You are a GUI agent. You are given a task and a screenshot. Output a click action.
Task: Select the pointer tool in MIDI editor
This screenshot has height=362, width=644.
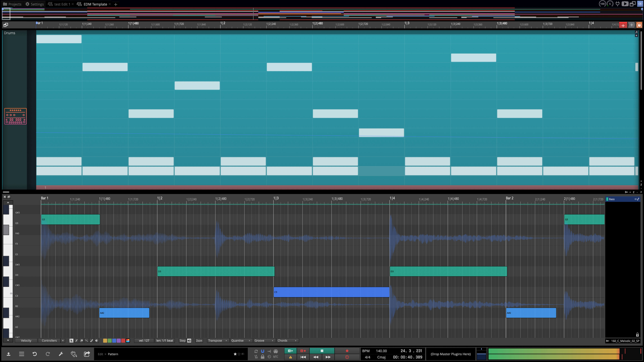coord(71,340)
